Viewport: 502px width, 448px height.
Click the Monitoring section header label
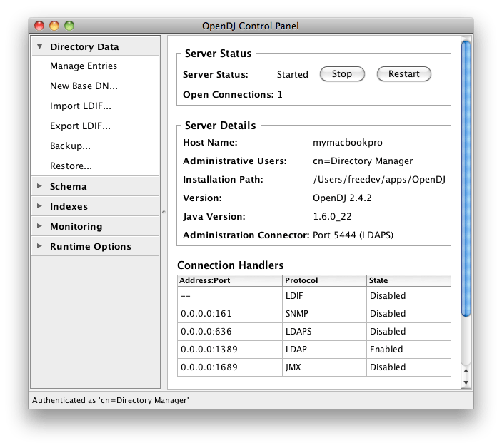tap(76, 226)
